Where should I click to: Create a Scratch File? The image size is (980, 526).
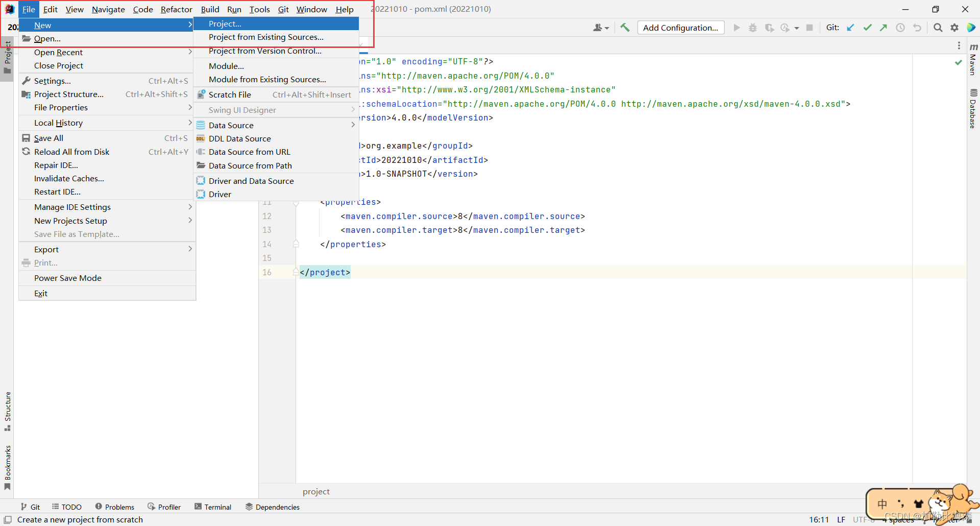pos(276,94)
